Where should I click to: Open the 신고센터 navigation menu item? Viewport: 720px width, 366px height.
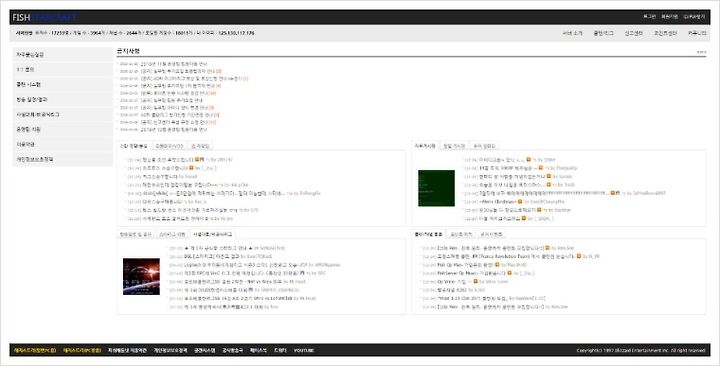[x=633, y=34]
